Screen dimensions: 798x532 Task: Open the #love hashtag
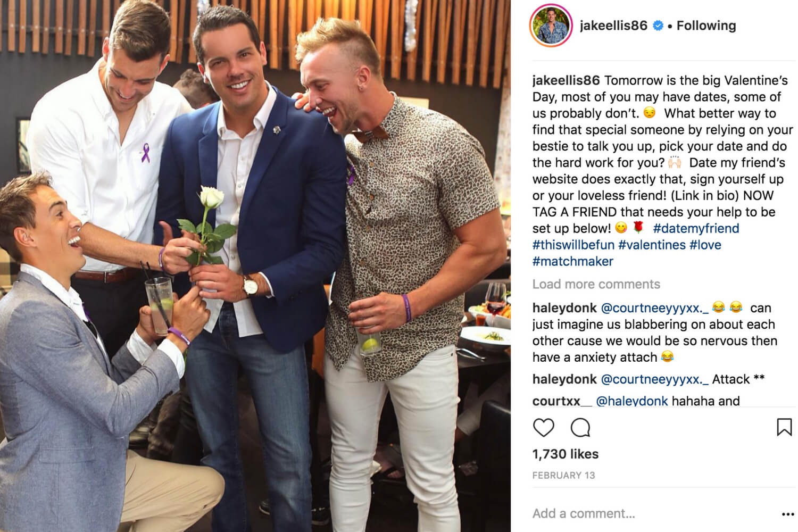click(705, 245)
